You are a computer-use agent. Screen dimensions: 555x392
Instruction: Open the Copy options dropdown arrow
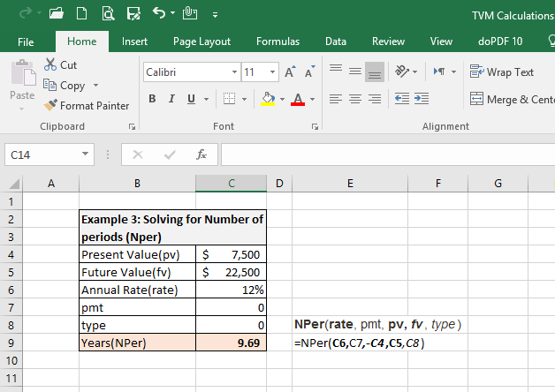coord(95,86)
